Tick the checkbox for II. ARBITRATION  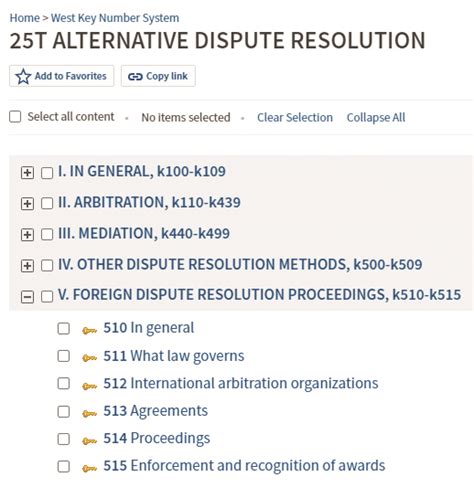point(47,203)
